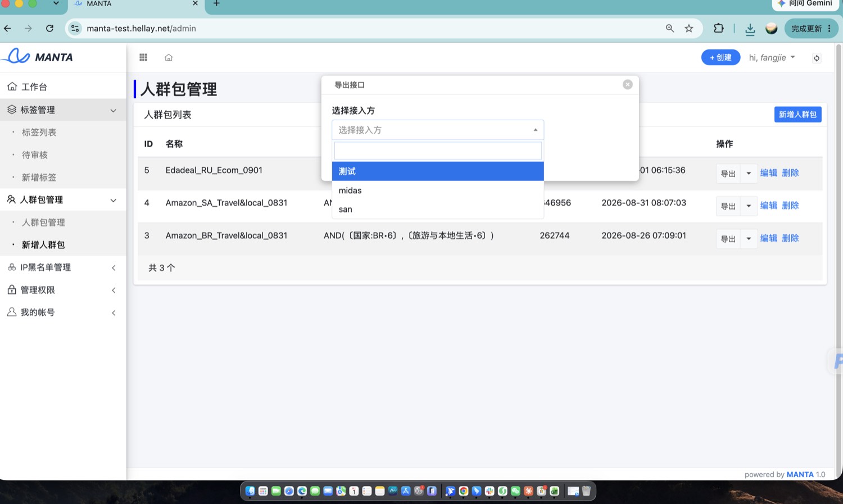Viewport: 843px width, 504px height.
Task: Expand the 我的帐号 sidebar section
Action: tap(114, 312)
